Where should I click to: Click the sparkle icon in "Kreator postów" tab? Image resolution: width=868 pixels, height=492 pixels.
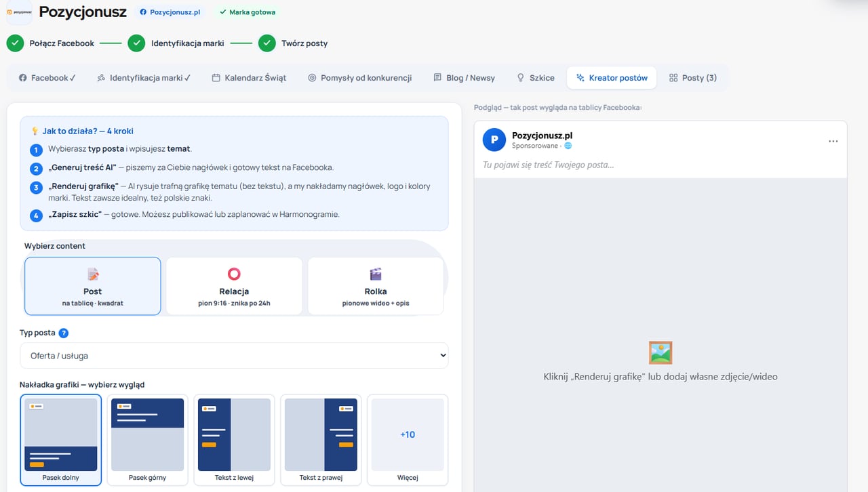coord(580,78)
